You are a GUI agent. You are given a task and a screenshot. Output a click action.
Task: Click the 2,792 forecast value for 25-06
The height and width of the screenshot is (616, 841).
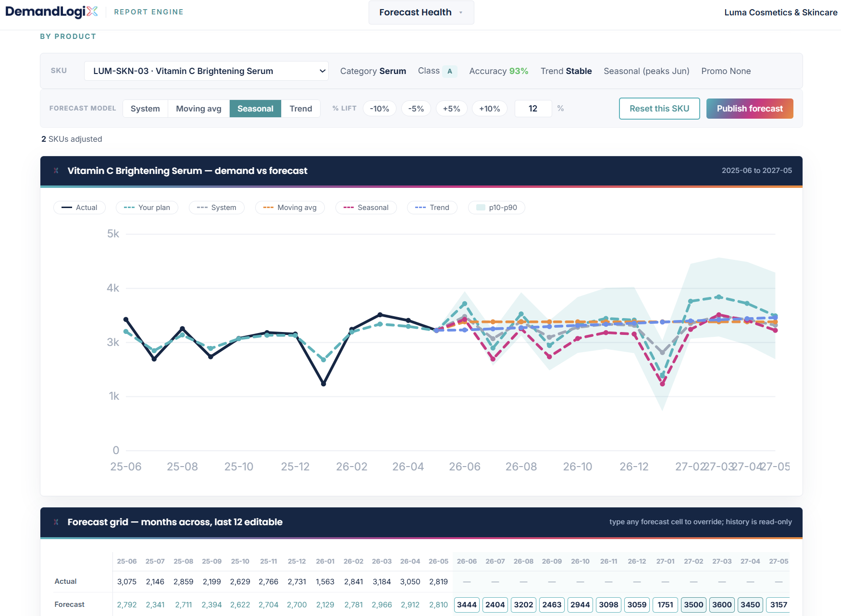126,604
